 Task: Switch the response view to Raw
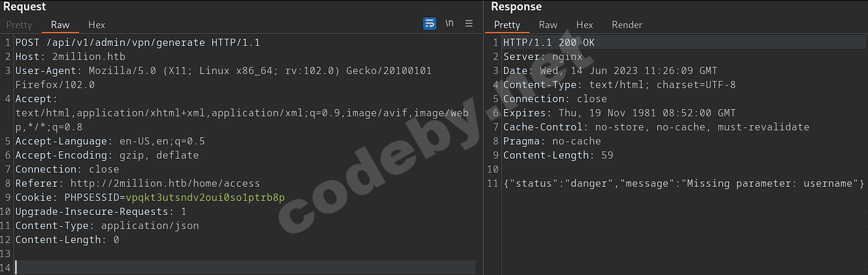click(x=548, y=24)
